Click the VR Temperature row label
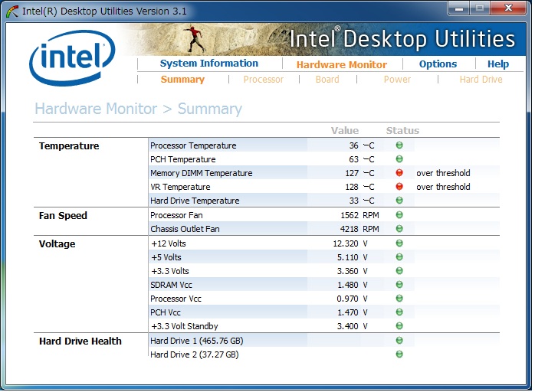Viewport: 535px width, 392px height. pos(180,187)
